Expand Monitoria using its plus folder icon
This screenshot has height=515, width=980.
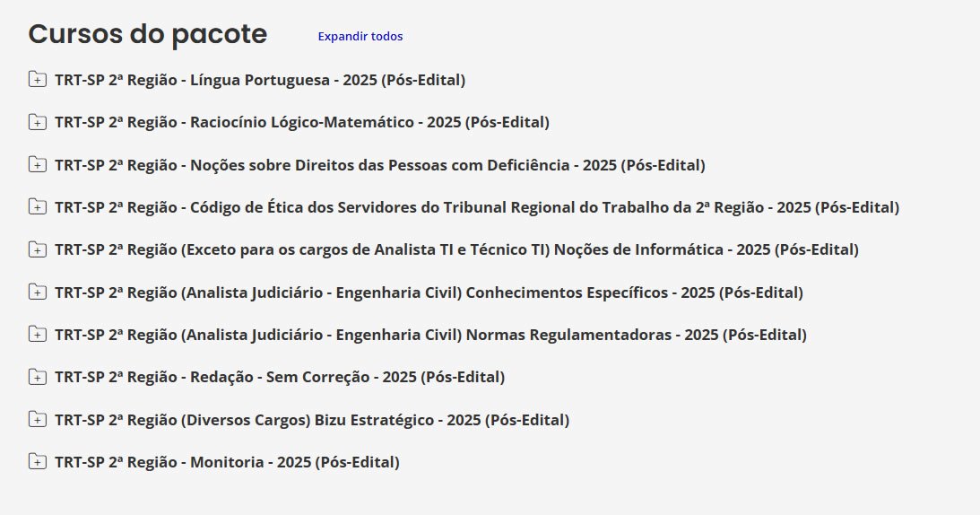[37, 462]
